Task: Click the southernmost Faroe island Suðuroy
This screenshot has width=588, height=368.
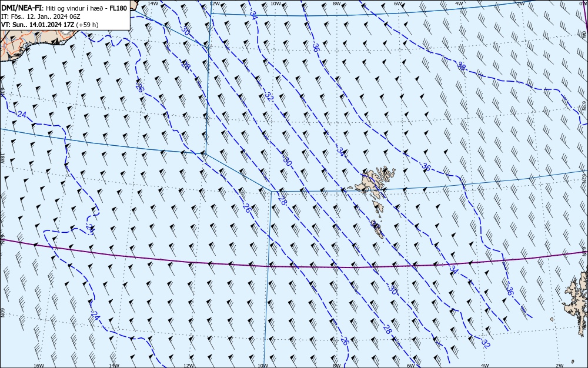Action: point(377,229)
